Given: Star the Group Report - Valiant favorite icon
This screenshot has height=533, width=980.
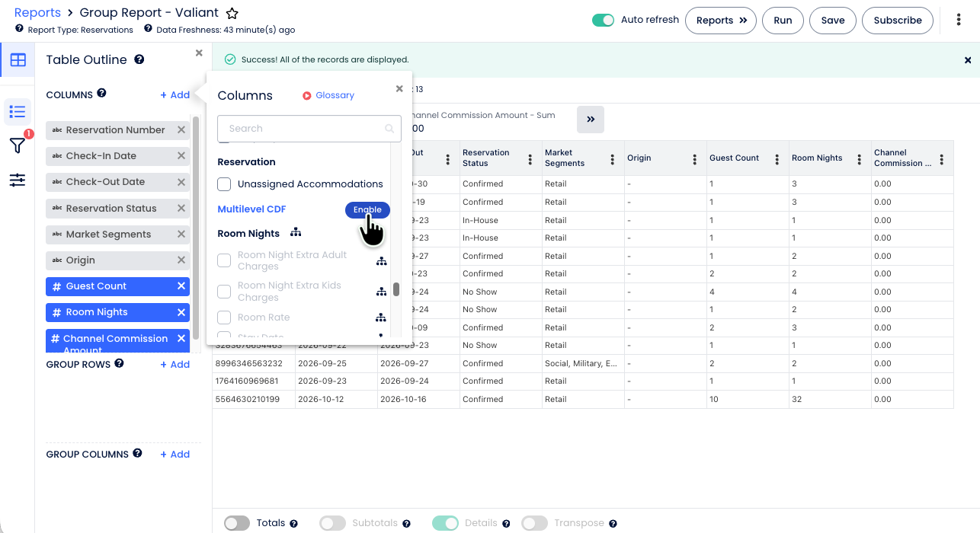Looking at the screenshot, I should coord(232,13).
